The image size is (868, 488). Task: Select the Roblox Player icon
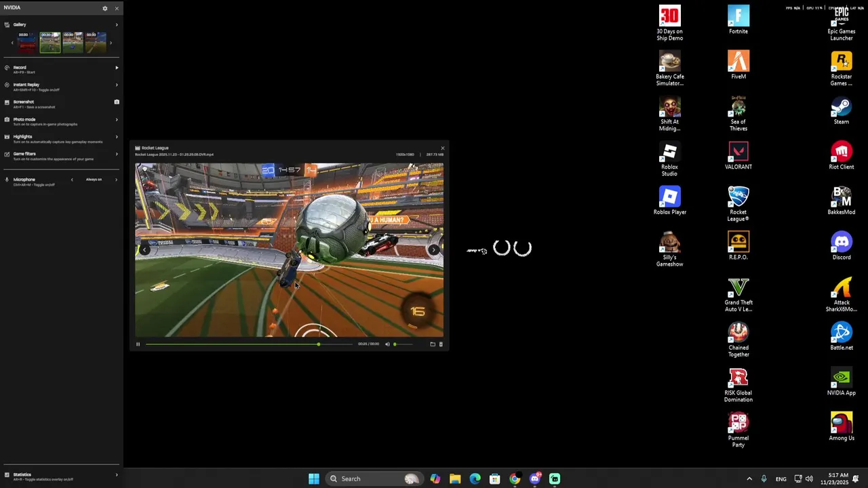(x=670, y=201)
